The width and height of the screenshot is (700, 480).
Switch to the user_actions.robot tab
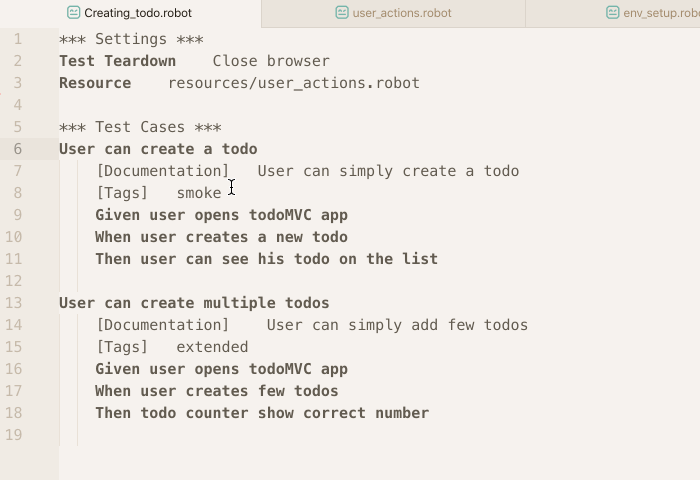393,13
